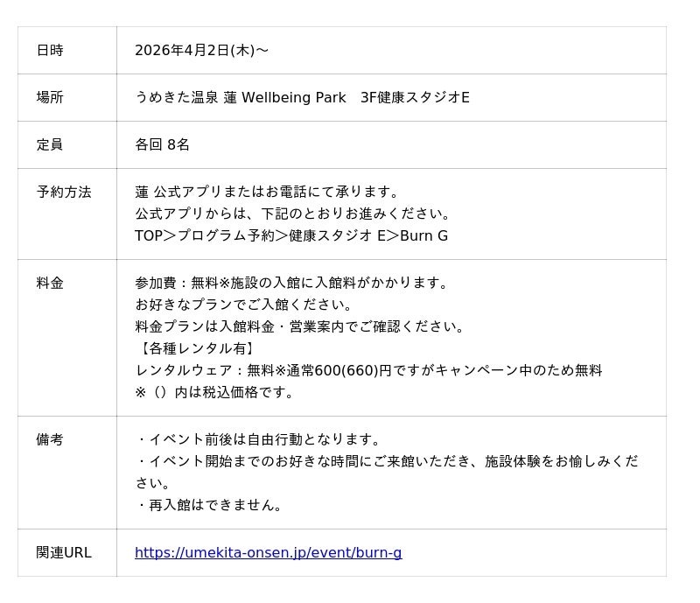Click the 備考 row label
This screenshot has width=700, height=603.
(50, 440)
